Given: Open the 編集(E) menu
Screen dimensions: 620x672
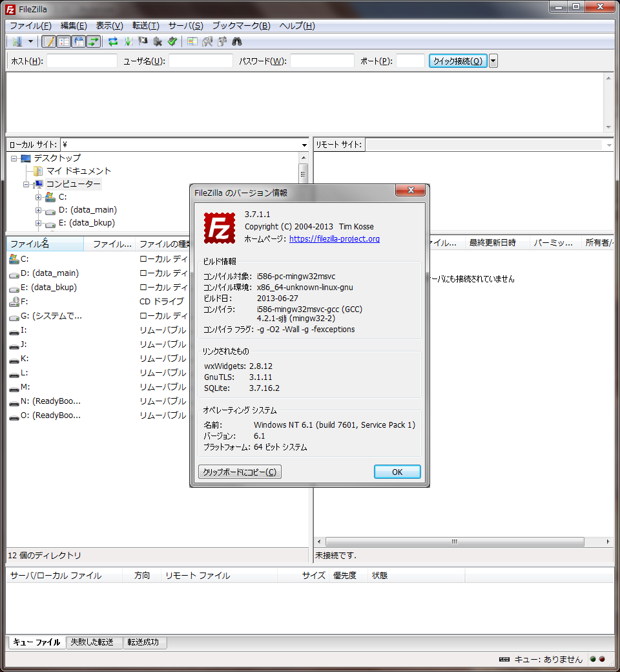Looking at the screenshot, I should pos(74,26).
